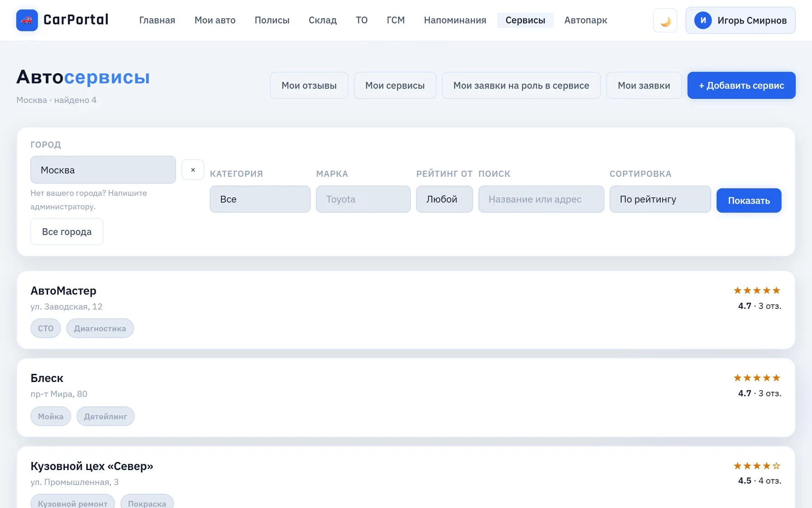Click the star rating of Кузовной цех «Север»

(x=757, y=466)
